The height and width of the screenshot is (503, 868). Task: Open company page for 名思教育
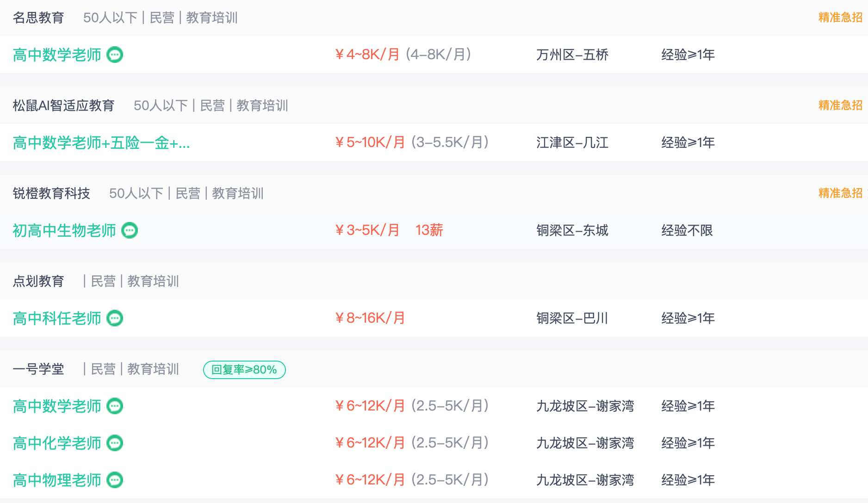coord(38,18)
